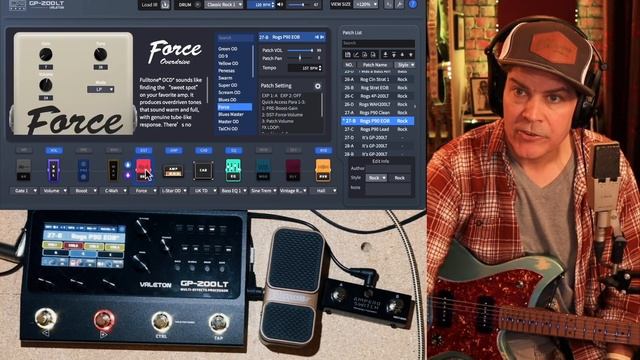Click the Patch List search field

[378, 43]
